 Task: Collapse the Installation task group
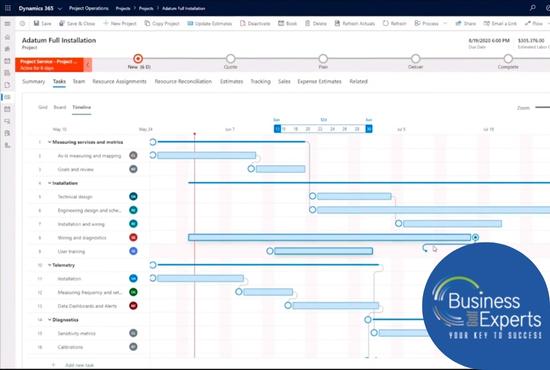click(49, 183)
